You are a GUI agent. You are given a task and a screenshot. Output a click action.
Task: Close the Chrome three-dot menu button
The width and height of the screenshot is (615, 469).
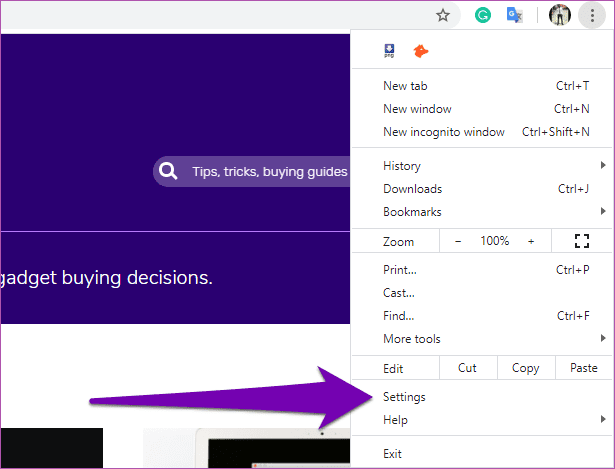(592, 16)
